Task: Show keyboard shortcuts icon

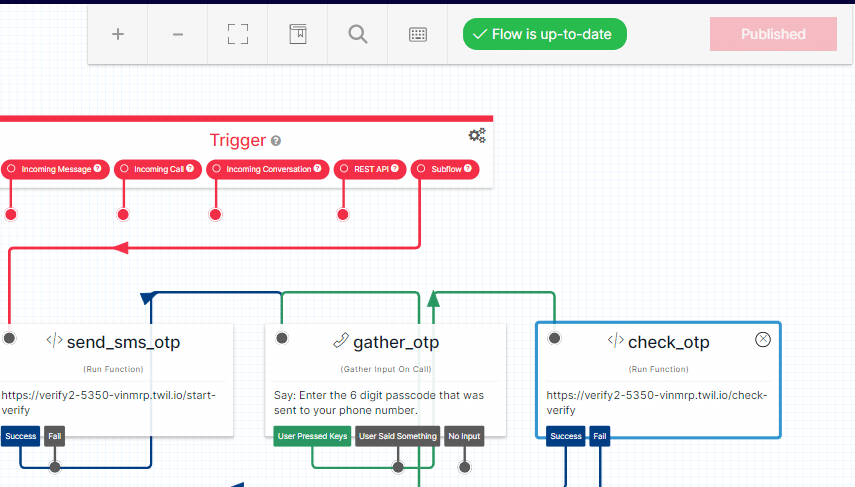Action: 418,34
